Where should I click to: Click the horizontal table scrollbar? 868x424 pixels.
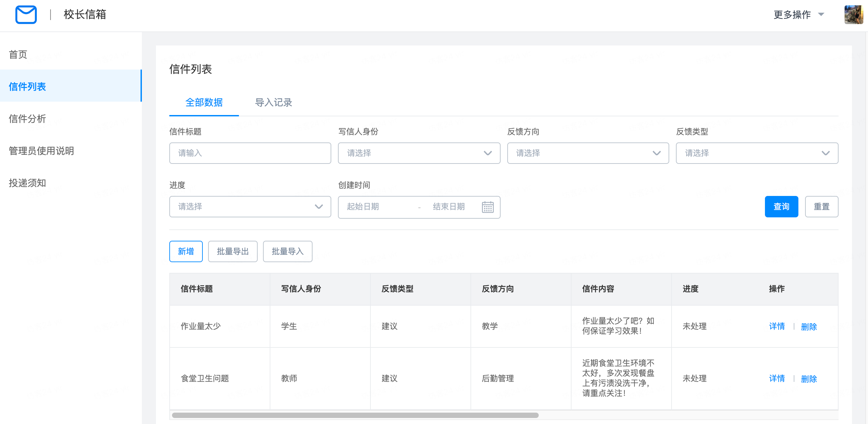click(x=355, y=415)
